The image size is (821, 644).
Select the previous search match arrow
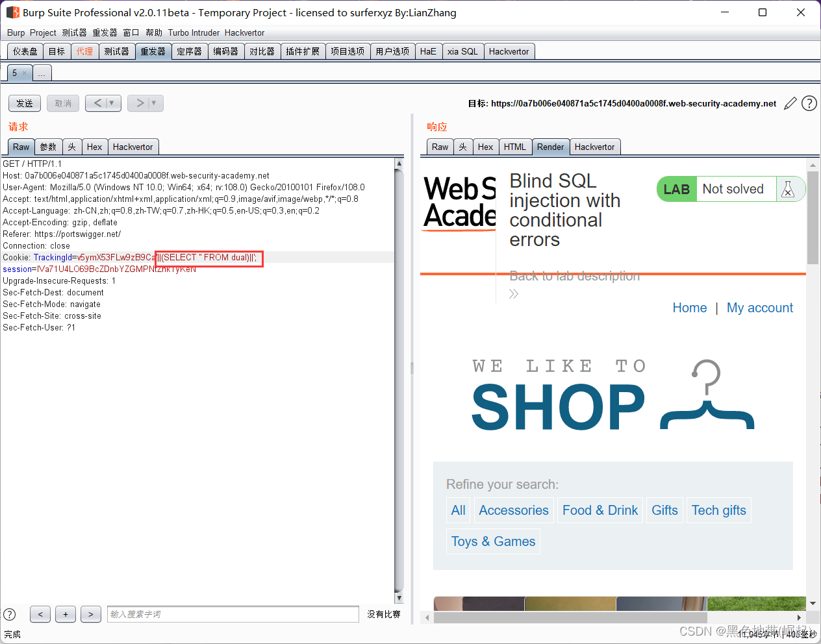coord(40,614)
